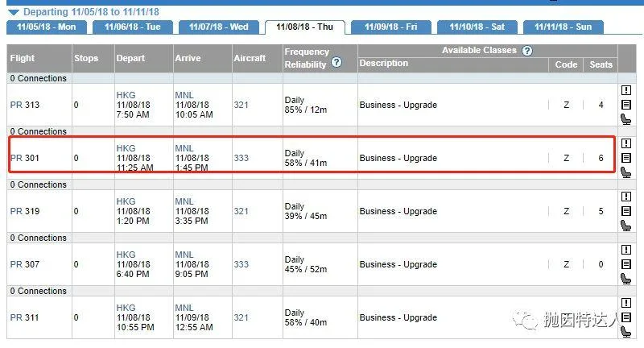Click the help icon beside Frequency Reliability
Viewport: 644px width, 348px height.
tap(336, 63)
